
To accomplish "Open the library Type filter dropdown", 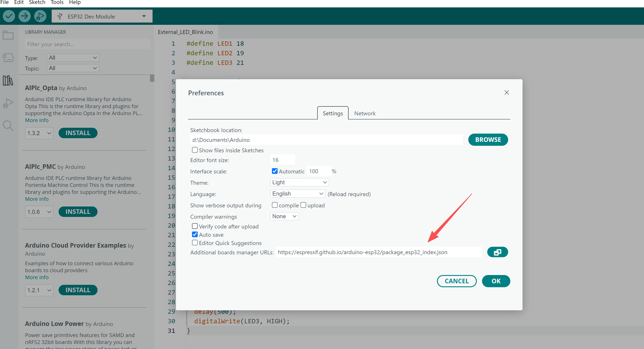I will coord(73,58).
